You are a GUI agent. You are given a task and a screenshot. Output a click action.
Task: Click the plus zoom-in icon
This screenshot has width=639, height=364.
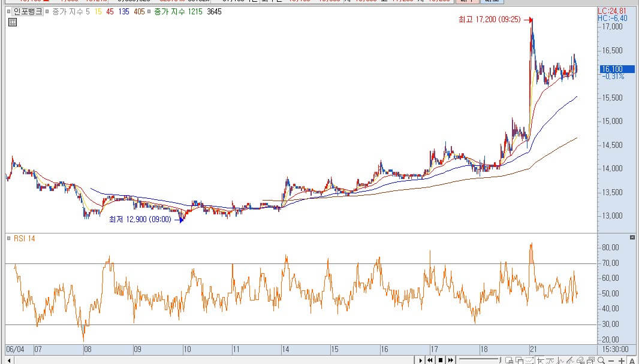tap(622, 361)
